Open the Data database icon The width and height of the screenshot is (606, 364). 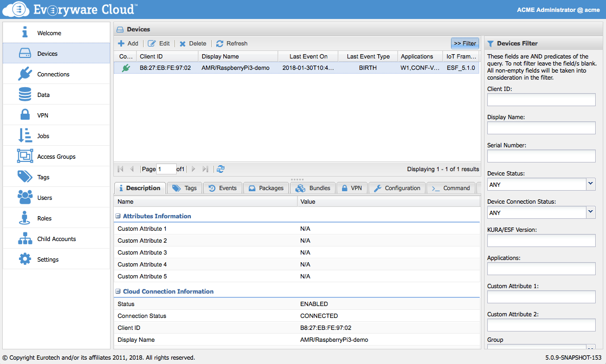(x=25, y=94)
